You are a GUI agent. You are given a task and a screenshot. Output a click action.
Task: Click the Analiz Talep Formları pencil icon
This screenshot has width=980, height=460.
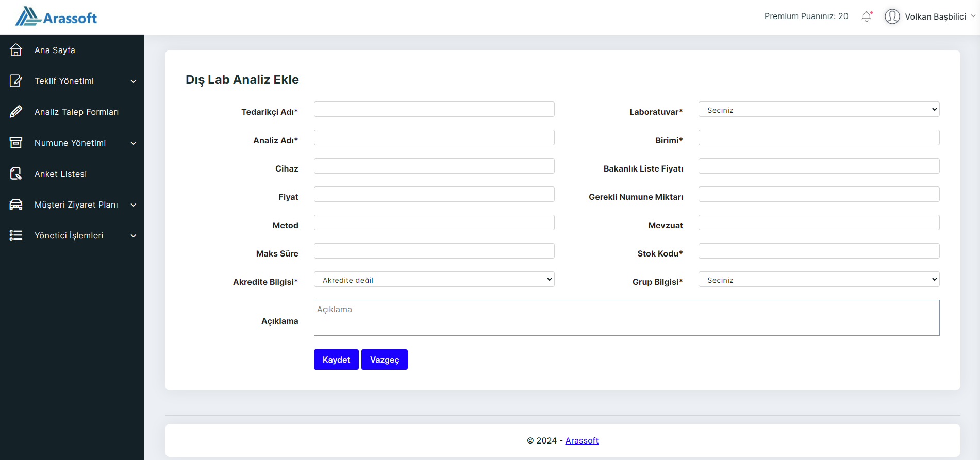[x=16, y=112]
